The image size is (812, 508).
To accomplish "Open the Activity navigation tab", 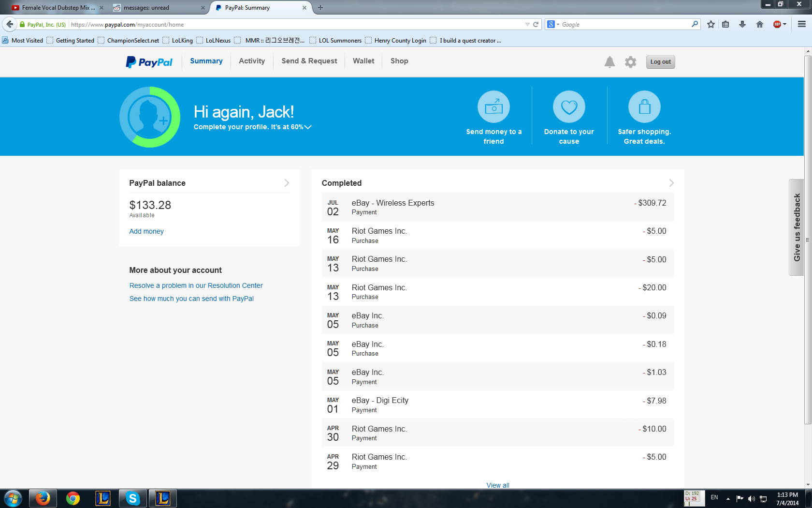I will (x=252, y=61).
